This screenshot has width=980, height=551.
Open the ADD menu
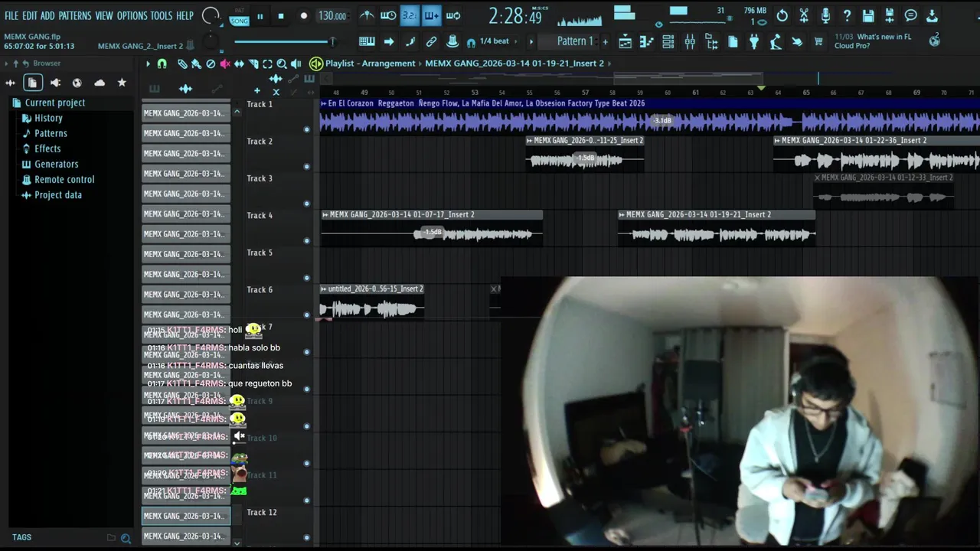click(47, 15)
